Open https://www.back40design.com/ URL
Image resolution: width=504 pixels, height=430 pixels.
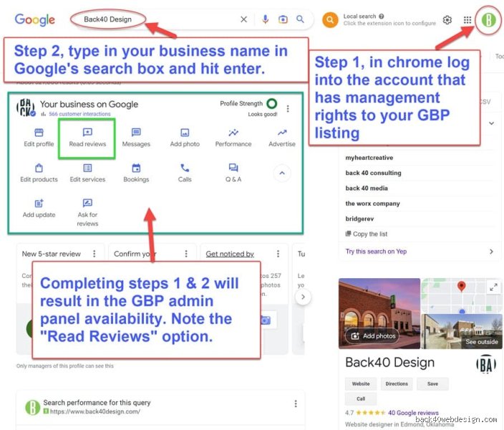[95, 411]
